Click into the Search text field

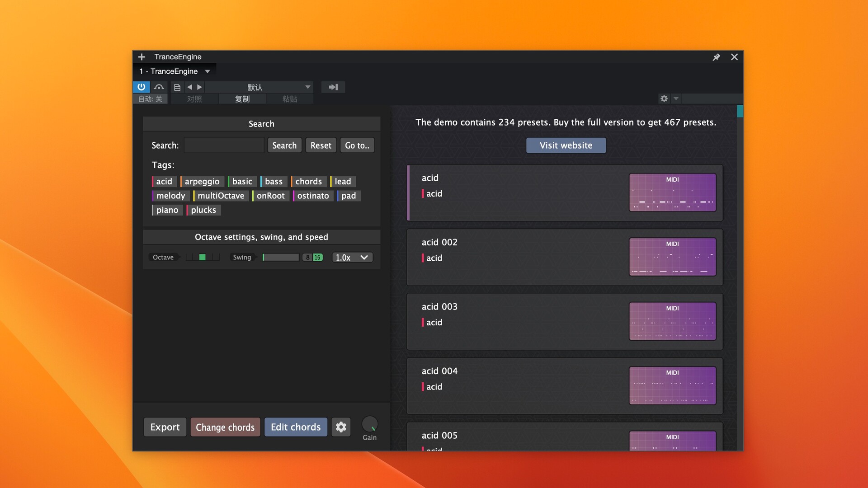[x=224, y=145]
